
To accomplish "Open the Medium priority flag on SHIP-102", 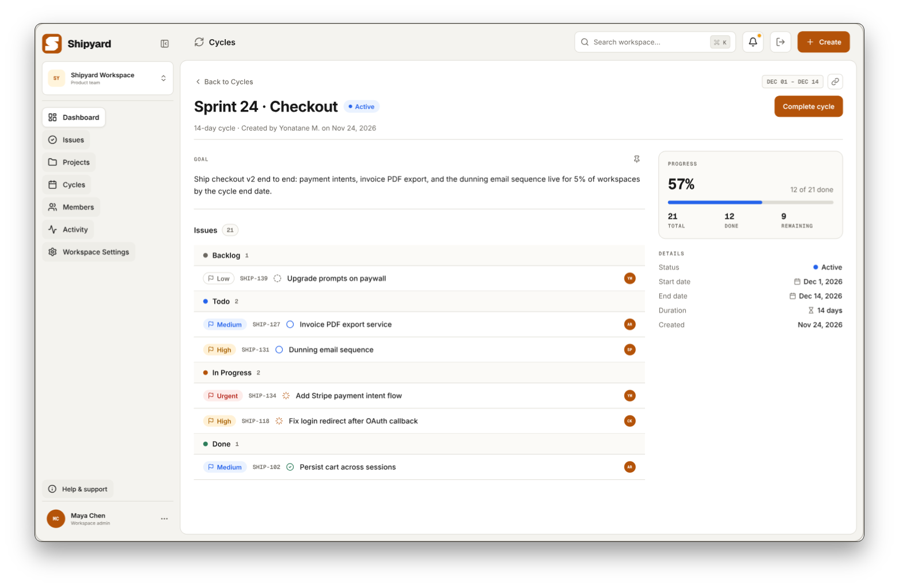I will pyautogui.click(x=225, y=468).
